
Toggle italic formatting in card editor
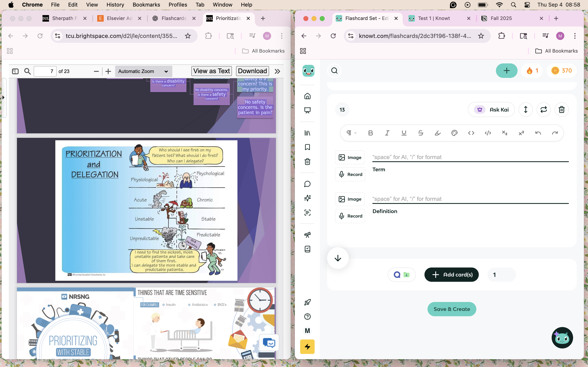point(387,133)
